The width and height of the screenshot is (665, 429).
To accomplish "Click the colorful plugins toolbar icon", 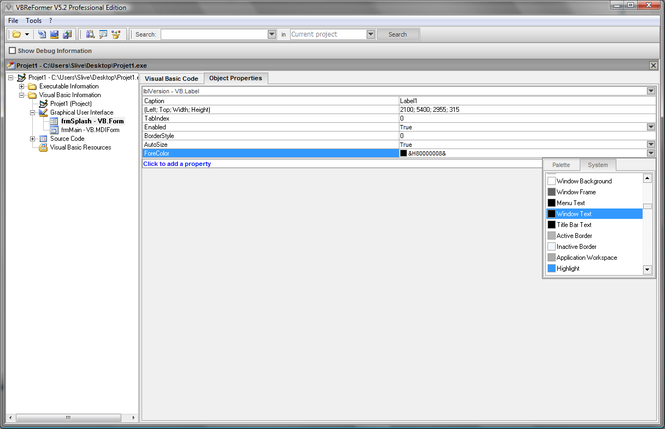I will click(116, 34).
